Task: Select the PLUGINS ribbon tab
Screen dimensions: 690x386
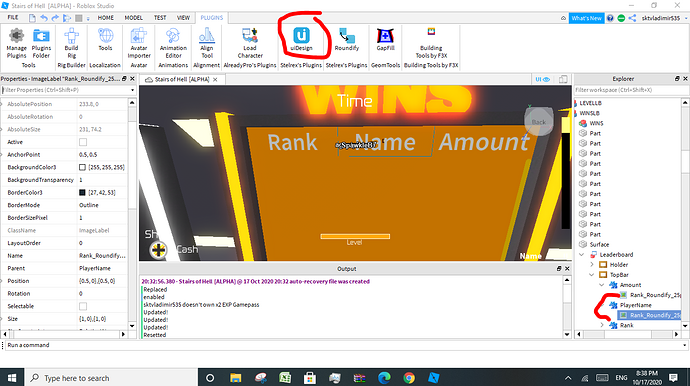Action: tap(212, 18)
